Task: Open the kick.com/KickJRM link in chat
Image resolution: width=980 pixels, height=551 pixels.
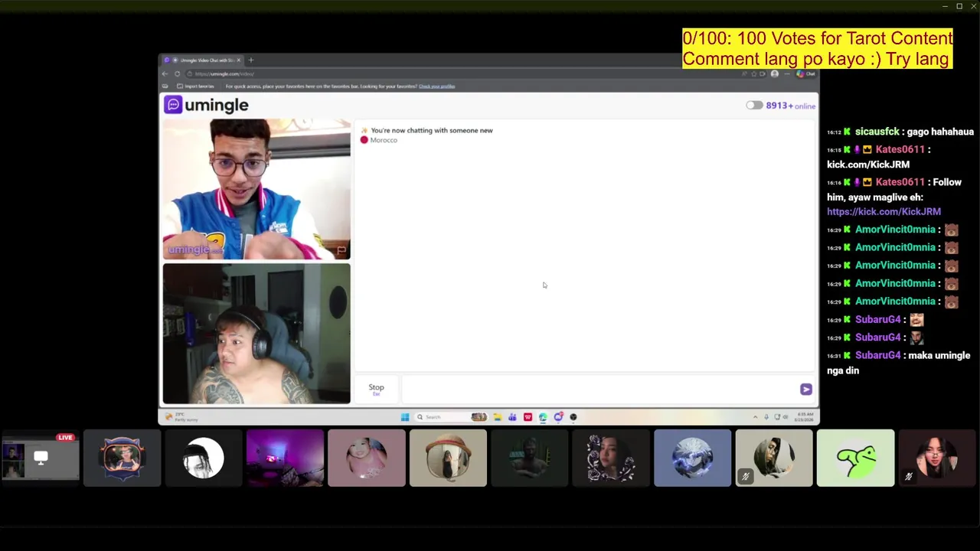Action: [x=884, y=211]
